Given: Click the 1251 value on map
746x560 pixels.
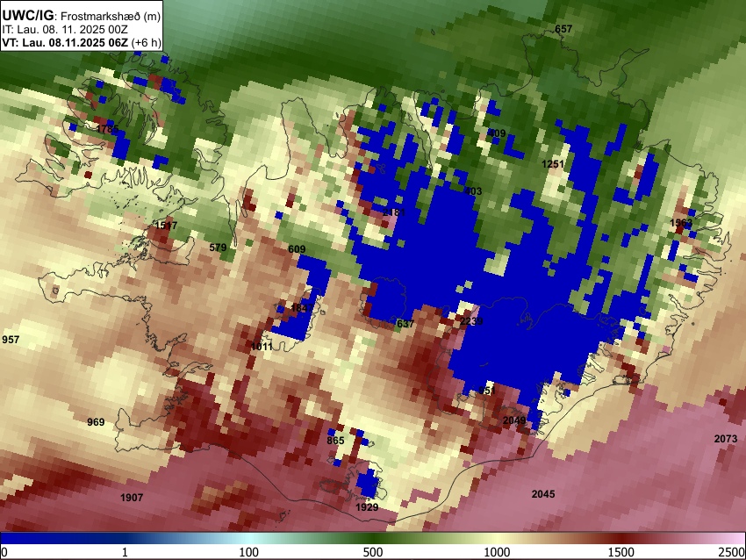Looking at the screenshot, I should (553, 164).
